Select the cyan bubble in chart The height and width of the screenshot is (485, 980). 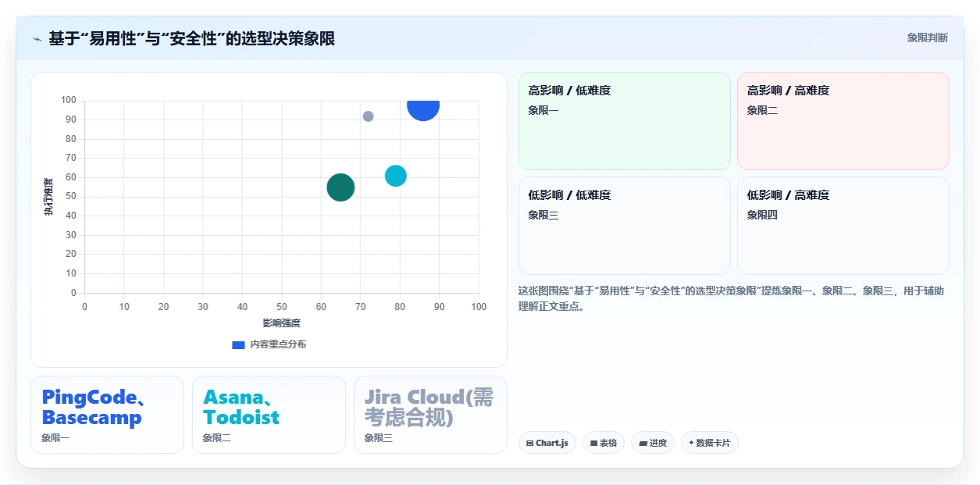pos(396,176)
